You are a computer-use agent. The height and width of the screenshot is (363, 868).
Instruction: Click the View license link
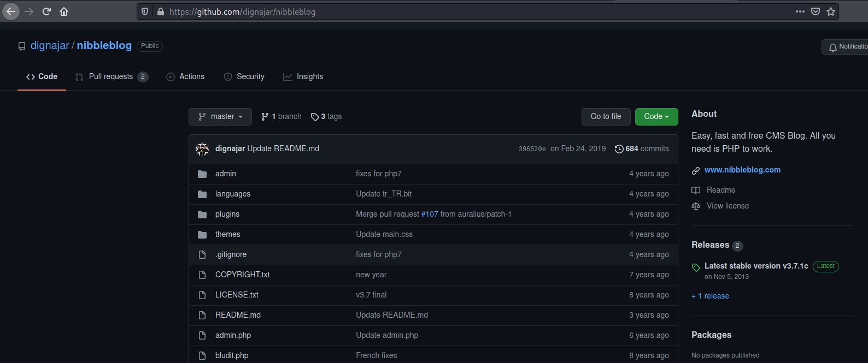click(728, 206)
